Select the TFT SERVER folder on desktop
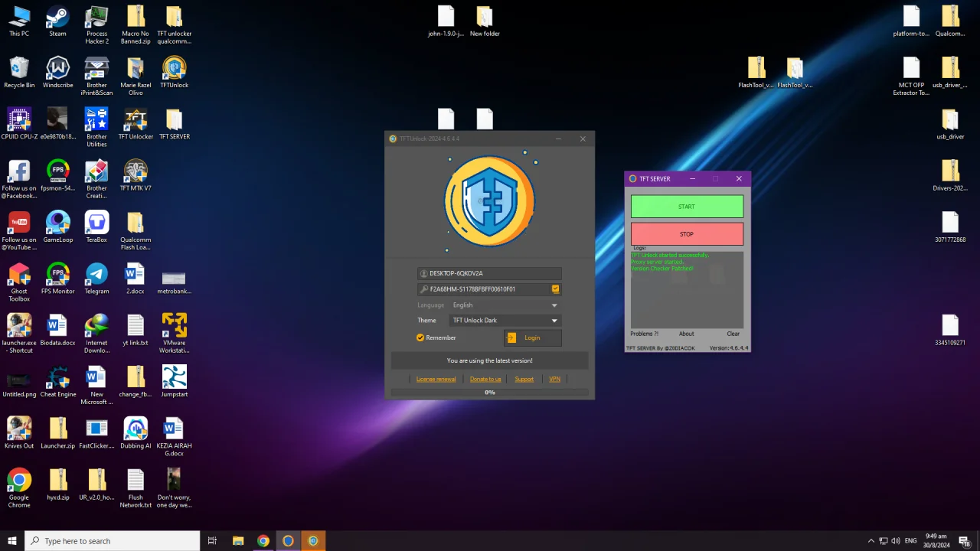This screenshot has height=551, width=980. (x=174, y=124)
